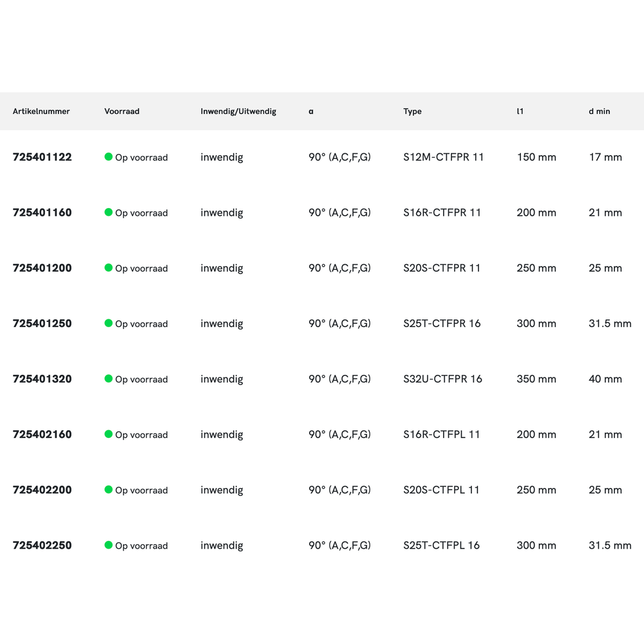Click the d min column header
Screen dimensions: 644x644
(599, 111)
